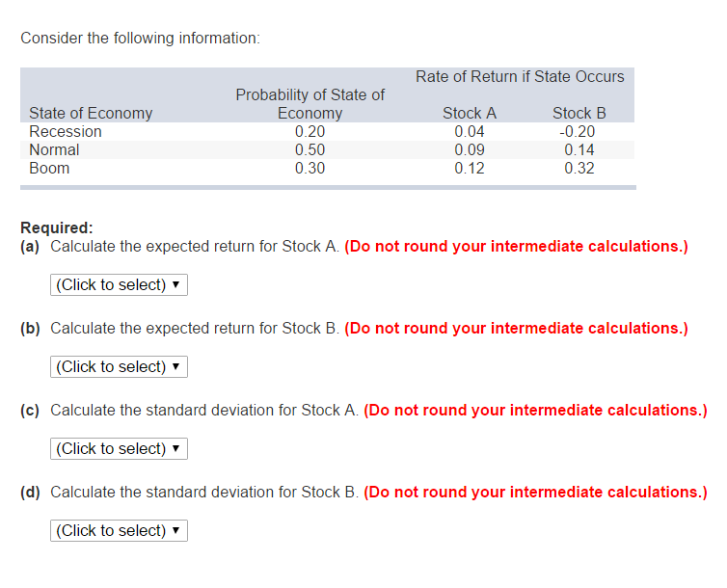Screen dimensions: 727x588
Task: Click the Boom row label
Action: click(x=49, y=168)
